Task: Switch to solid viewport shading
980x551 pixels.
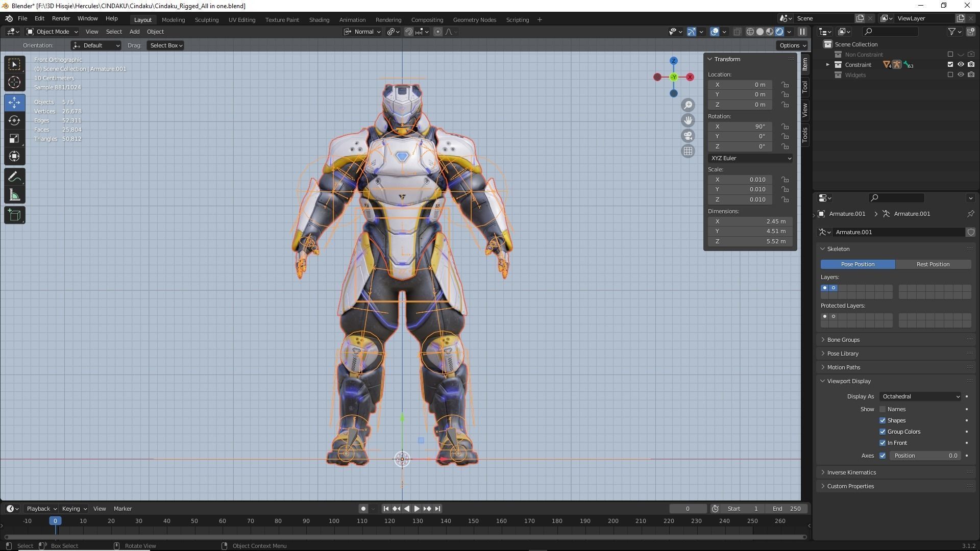Action: click(x=760, y=32)
